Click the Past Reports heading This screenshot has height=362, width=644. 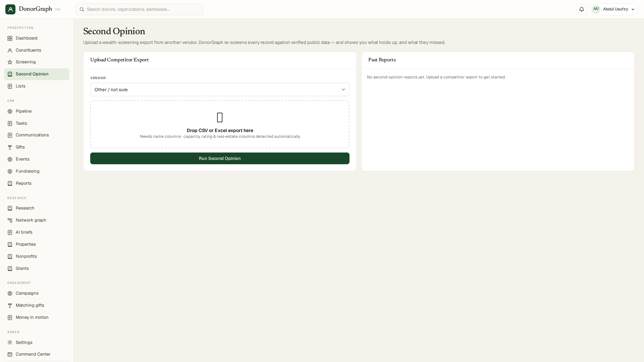click(382, 60)
